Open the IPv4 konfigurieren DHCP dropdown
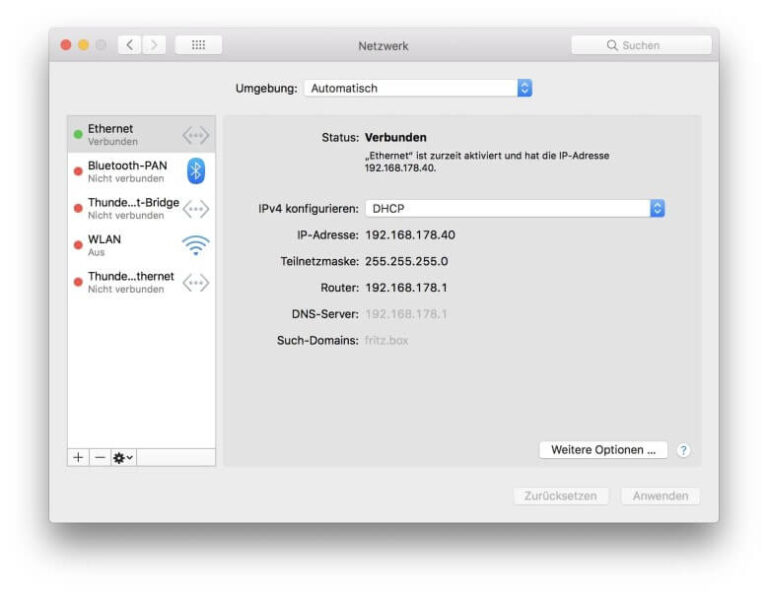This screenshot has height=593, width=768. click(x=515, y=209)
